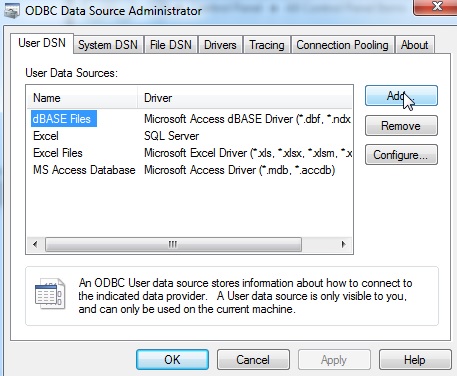This screenshot has width=457, height=376.
Task: Open the Connection Pooling tab
Action: click(x=342, y=45)
